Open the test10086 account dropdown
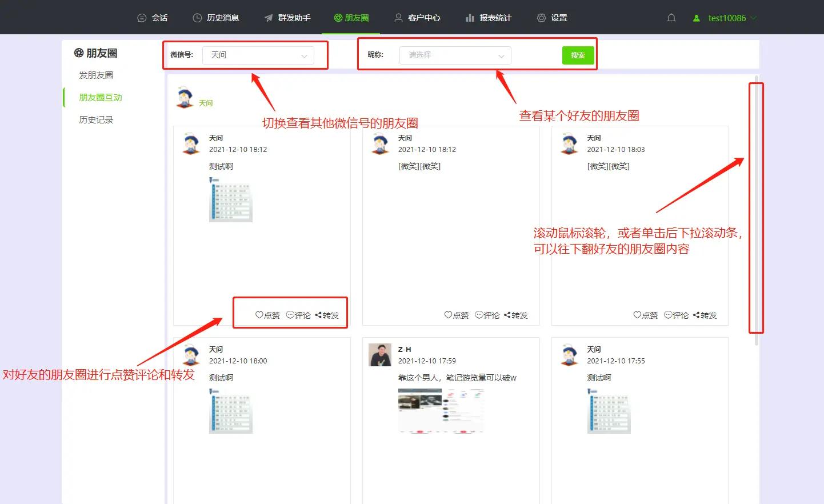This screenshot has width=824, height=504. (x=726, y=18)
